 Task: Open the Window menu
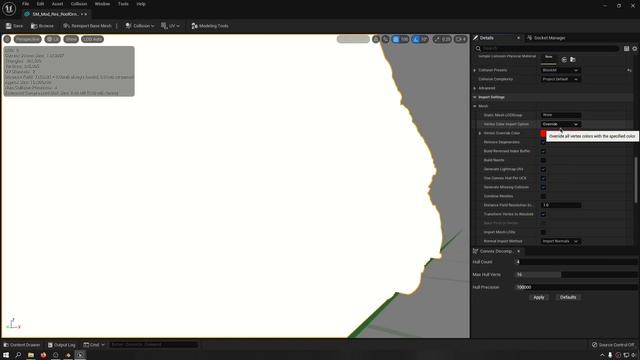coord(102,4)
